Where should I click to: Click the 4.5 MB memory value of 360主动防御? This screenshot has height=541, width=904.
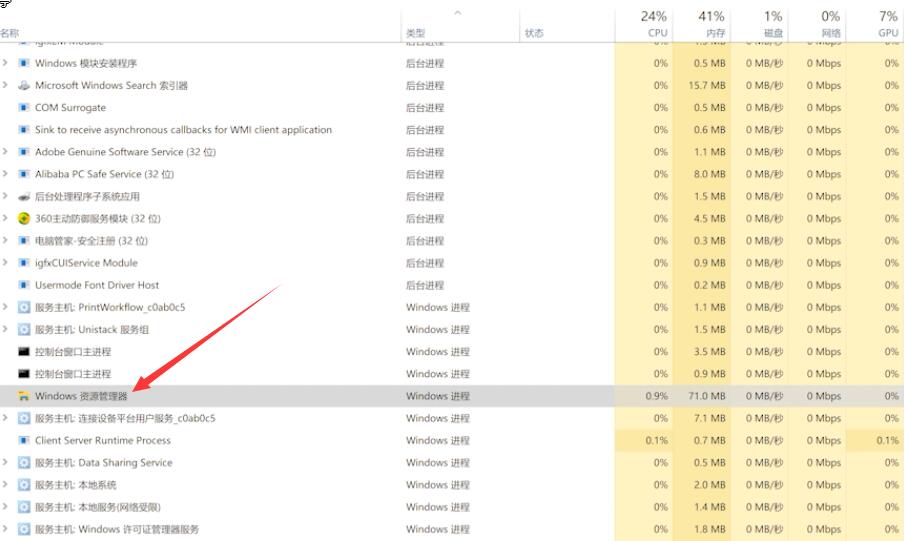pyautogui.click(x=710, y=219)
